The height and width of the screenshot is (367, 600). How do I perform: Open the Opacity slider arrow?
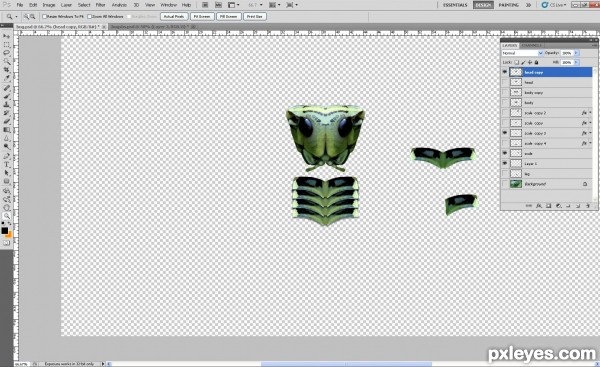[x=577, y=53]
